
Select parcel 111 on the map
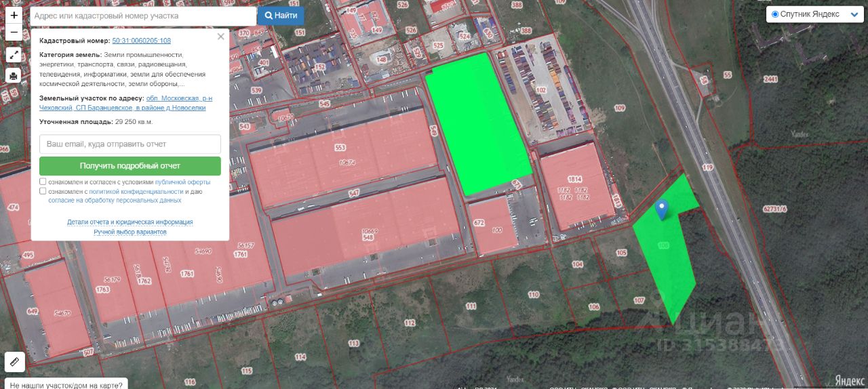pyautogui.click(x=471, y=306)
